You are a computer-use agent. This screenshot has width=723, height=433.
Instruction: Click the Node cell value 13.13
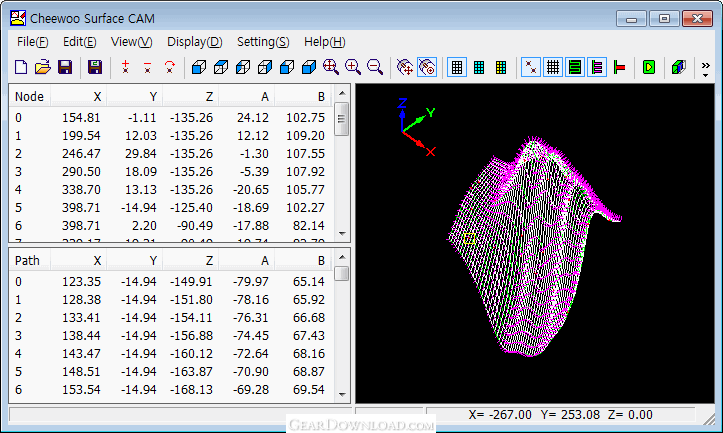tap(141, 190)
